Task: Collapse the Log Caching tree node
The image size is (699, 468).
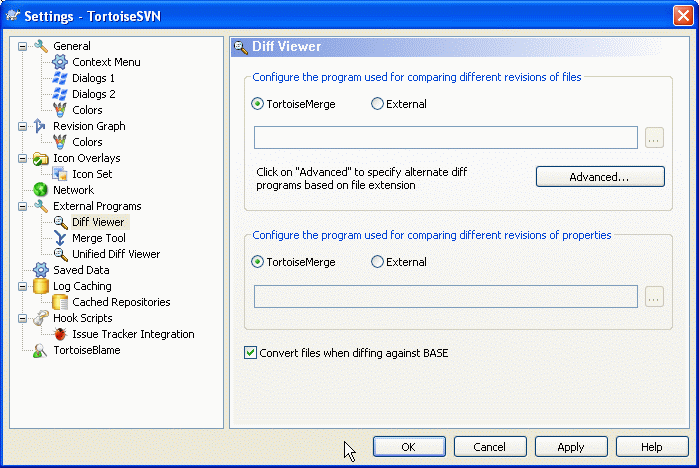Action: click(22, 286)
